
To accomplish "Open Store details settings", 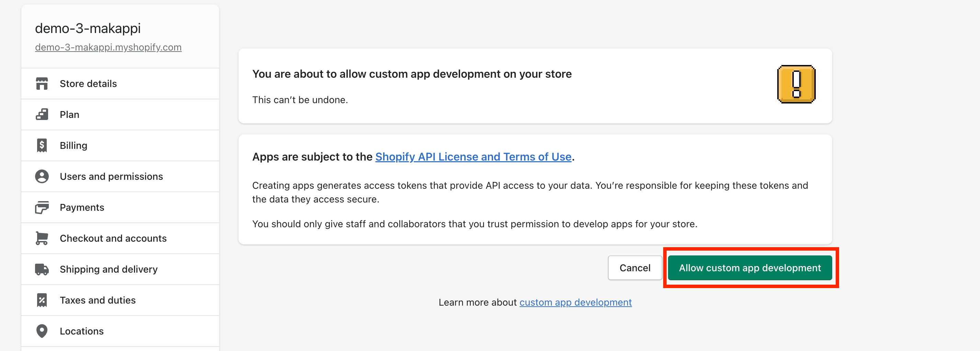I will pos(88,84).
